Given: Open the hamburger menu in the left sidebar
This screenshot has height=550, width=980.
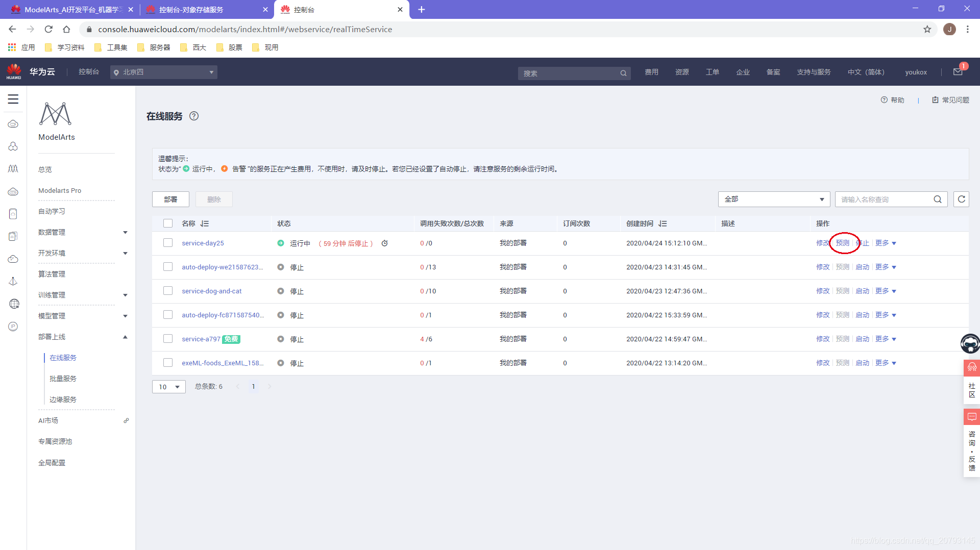Looking at the screenshot, I should (x=13, y=99).
